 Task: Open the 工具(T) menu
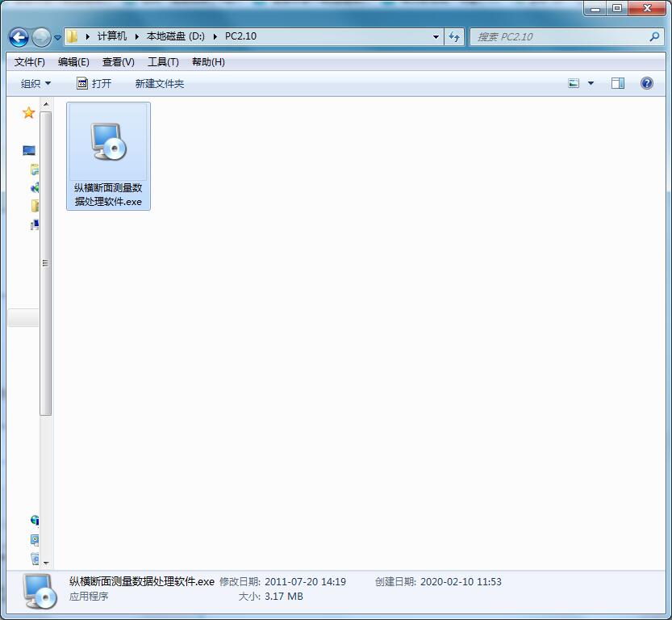pos(163,62)
